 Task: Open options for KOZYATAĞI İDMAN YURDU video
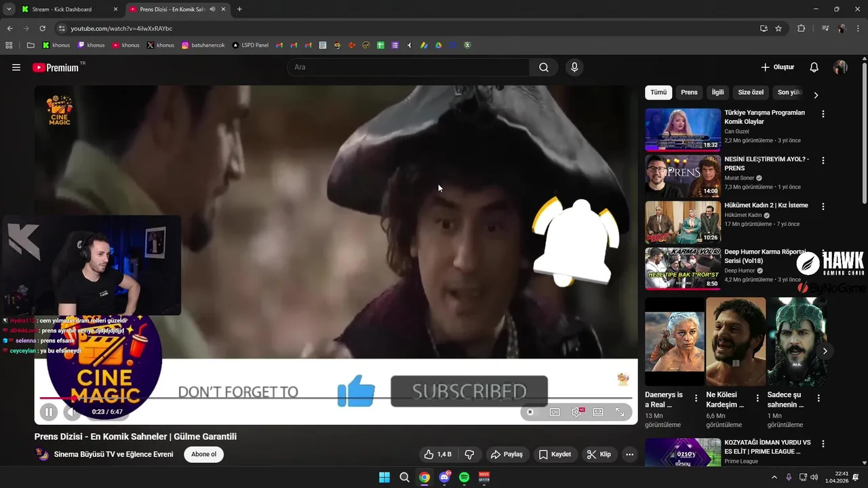(823, 443)
